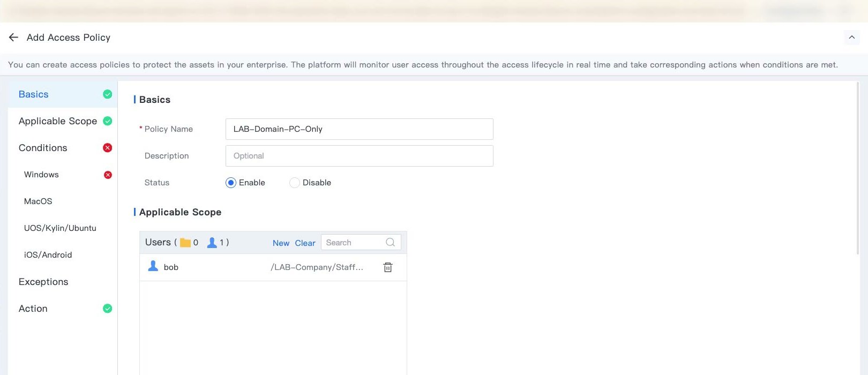The width and height of the screenshot is (868, 375).
Task: Click the green check icon beside Basics
Action: 108,94
